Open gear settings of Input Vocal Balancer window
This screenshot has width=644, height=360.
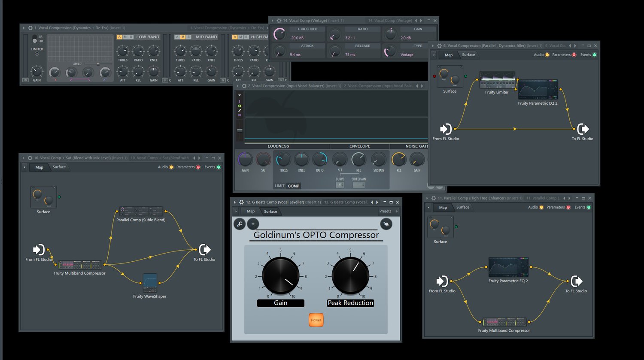pos(243,86)
